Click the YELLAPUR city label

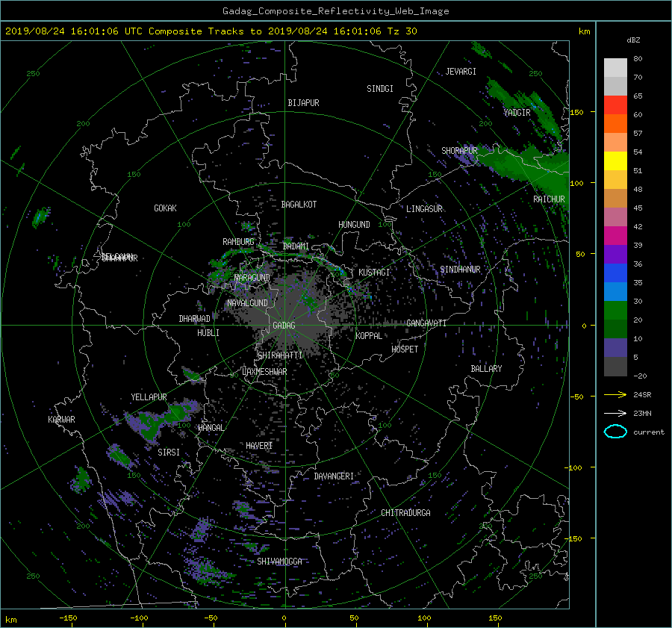click(149, 397)
